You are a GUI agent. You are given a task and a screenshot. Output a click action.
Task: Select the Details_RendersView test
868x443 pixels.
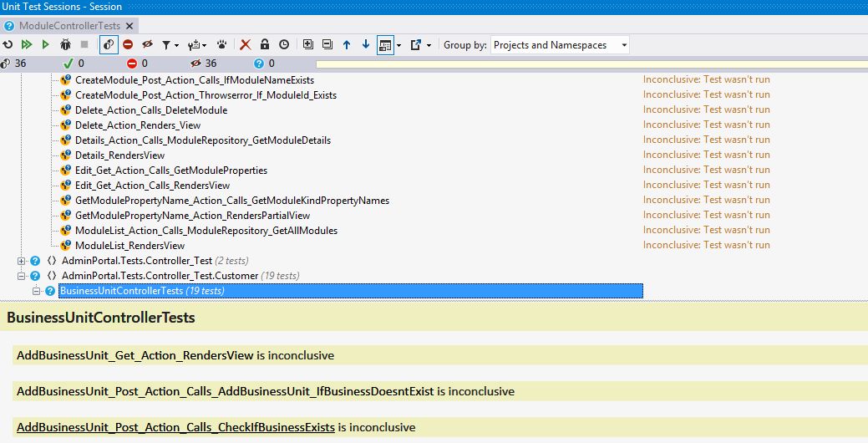tap(120, 155)
